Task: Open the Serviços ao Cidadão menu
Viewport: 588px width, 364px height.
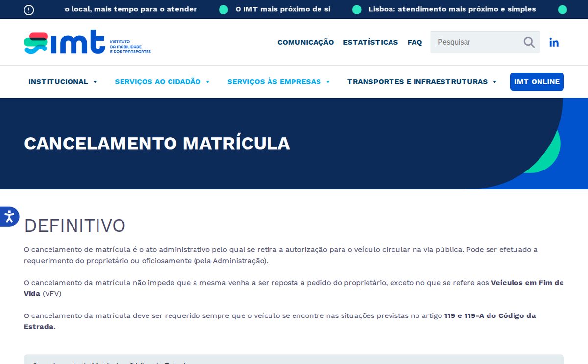Action: [x=158, y=82]
